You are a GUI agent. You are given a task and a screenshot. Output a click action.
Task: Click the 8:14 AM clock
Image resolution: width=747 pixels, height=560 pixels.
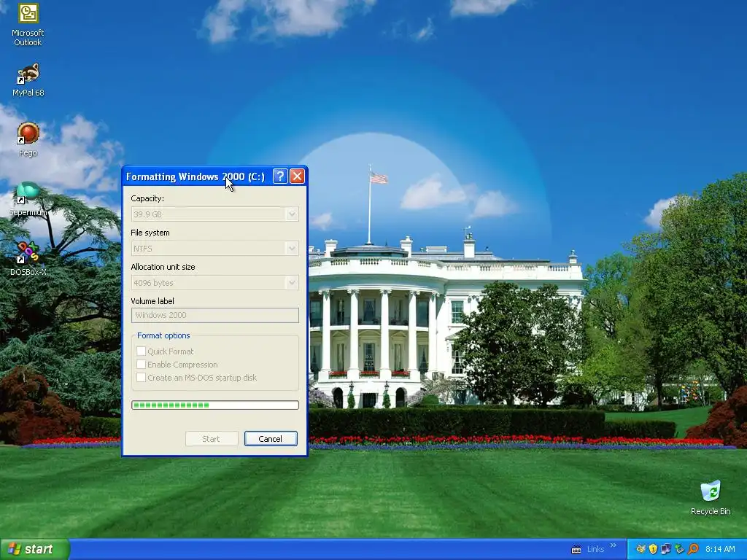(x=720, y=549)
